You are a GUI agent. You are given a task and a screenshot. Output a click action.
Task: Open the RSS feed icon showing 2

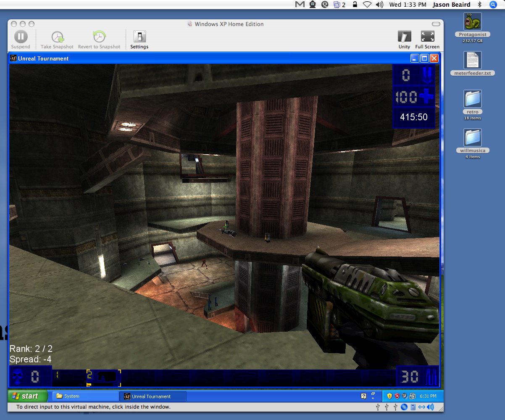(x=339, y=5)
